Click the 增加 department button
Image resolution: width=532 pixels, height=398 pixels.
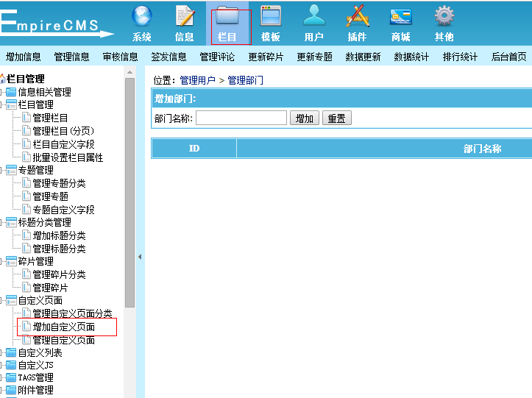[305, 118]
